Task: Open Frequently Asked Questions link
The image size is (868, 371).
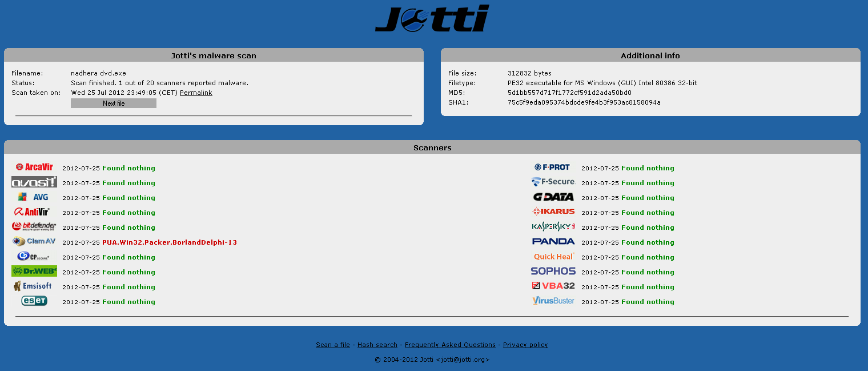Action: pyautogui.click(x=450, y=345)
